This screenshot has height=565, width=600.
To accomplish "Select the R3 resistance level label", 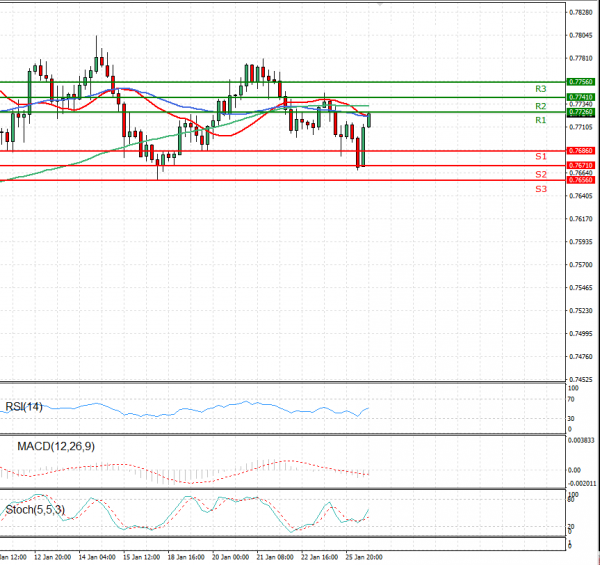I will pyautogui.click(x=540, y=89).
